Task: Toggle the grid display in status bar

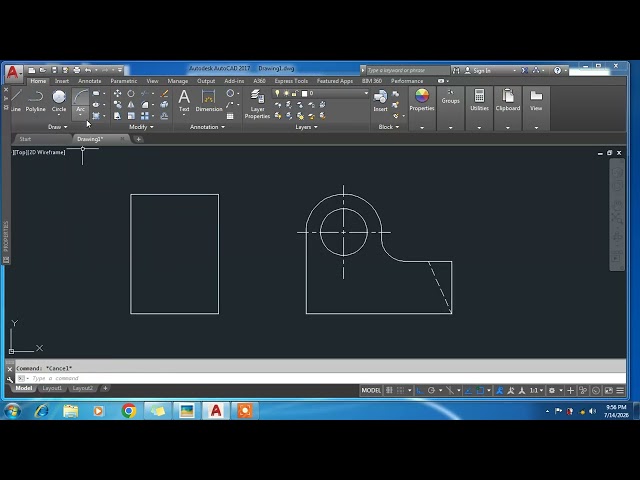Action: tap(389, 391)
